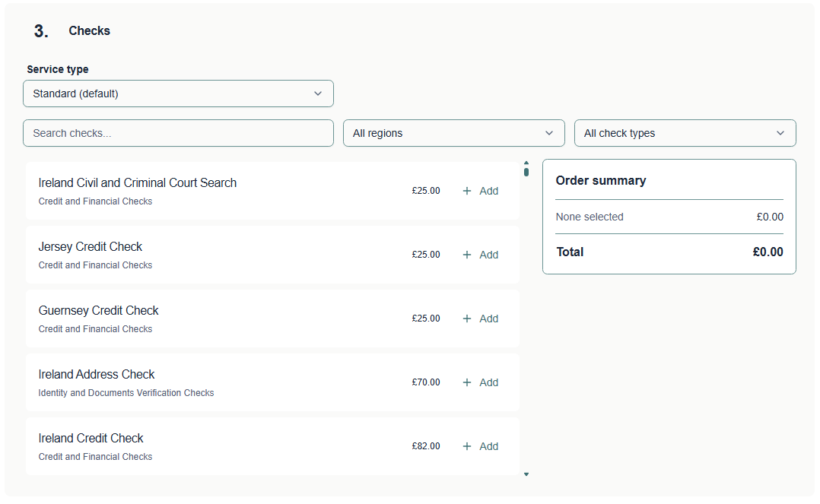
Task: Select the Ireland Credit Check title
Action: (x=91, y=438)
